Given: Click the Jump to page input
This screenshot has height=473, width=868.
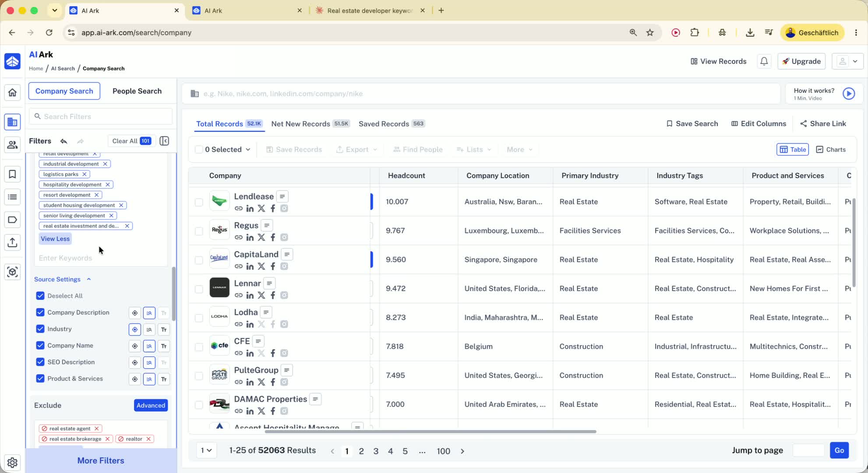Looking at the screenshot, I should (x=808, y=450).
